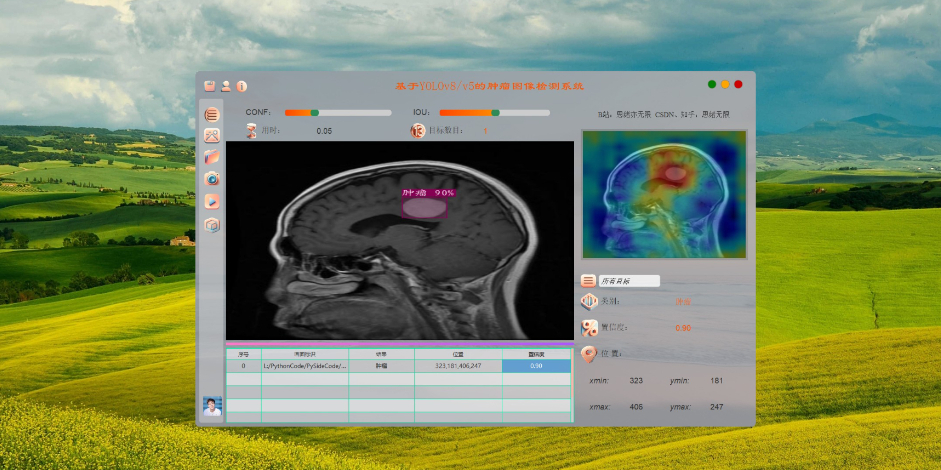Viewport: 941px width, 470px height.
Task: Click the location pin icon
Action: [589, 354]
